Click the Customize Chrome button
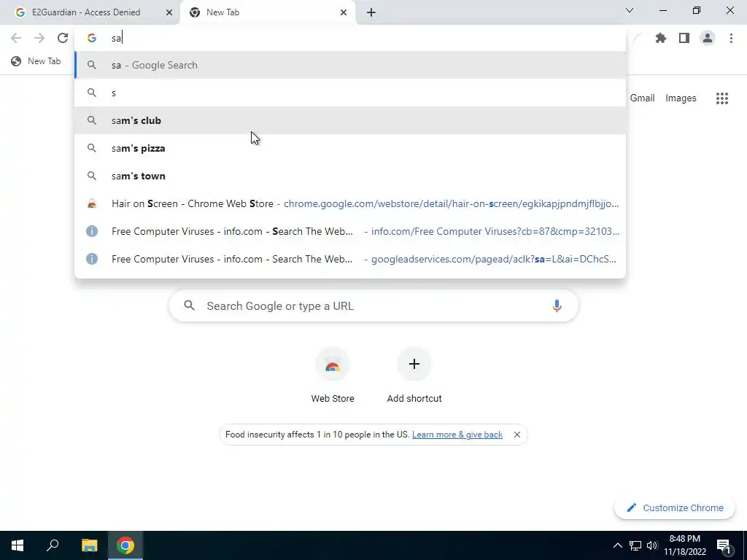The width and height of the screenshot is (747, 560). click(676, 507)
